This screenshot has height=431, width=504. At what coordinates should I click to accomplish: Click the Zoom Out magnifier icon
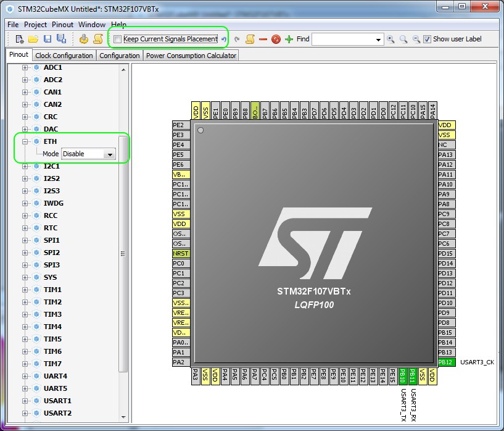[416, 40]
